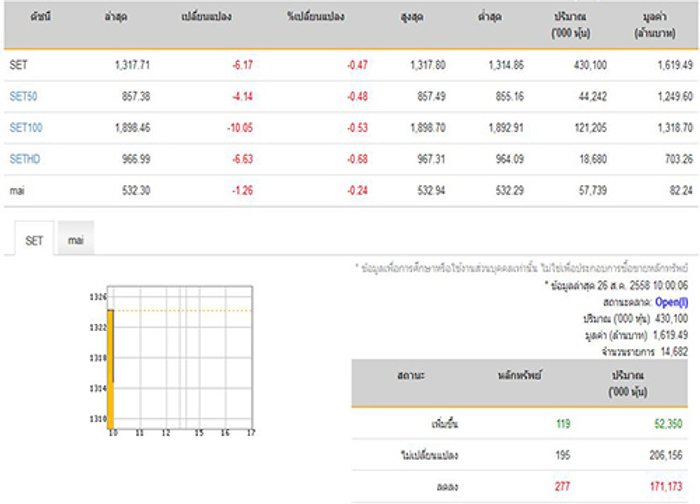Select SET100 volume 121,205

pyautogui.click(x=590, y=128)
